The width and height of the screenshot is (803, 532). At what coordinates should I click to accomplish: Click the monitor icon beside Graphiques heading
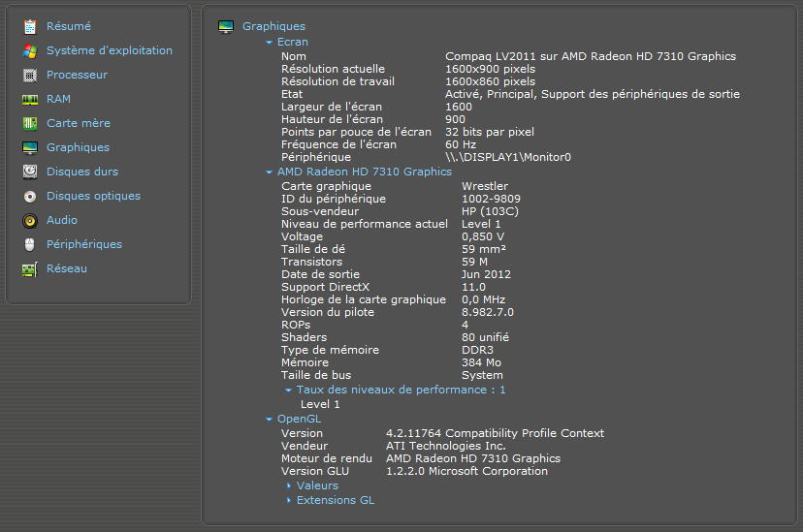coord(226,26)
